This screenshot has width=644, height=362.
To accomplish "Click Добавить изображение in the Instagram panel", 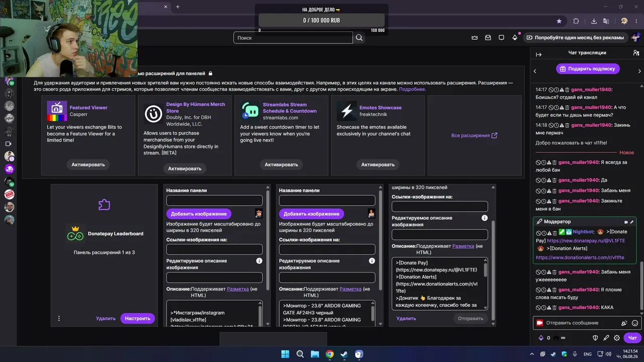I will [199, 214].
